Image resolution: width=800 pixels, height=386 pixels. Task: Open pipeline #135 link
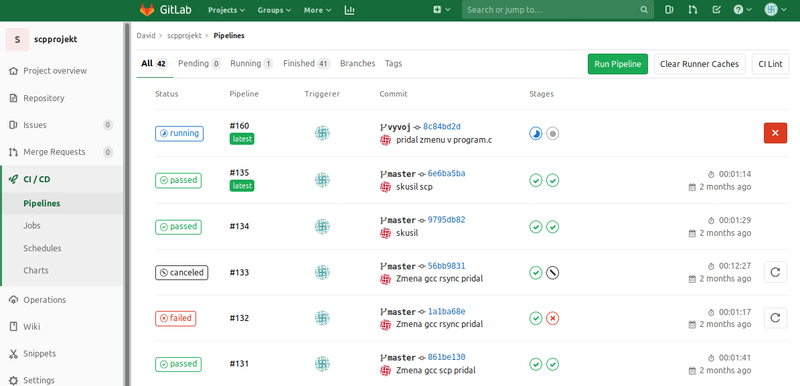point(239,173)
